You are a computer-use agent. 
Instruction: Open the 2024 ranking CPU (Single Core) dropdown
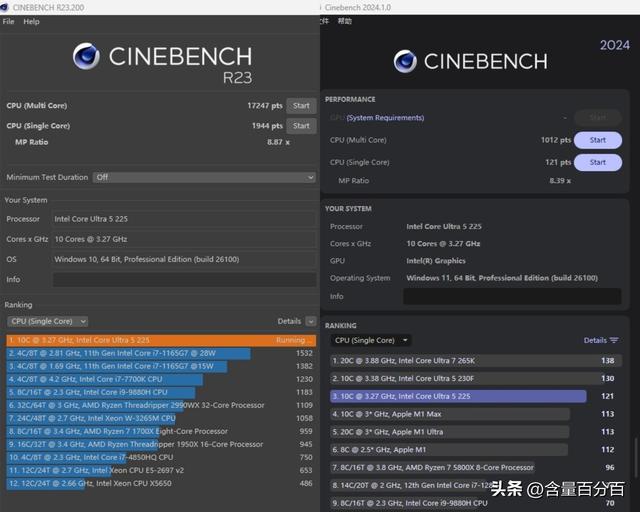tap(371, 340)
